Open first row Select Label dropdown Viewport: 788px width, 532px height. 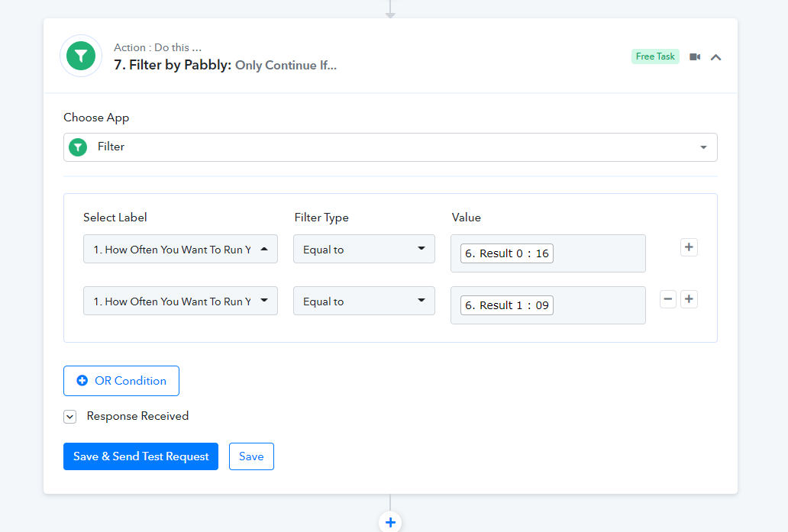[x=180, y=249]
